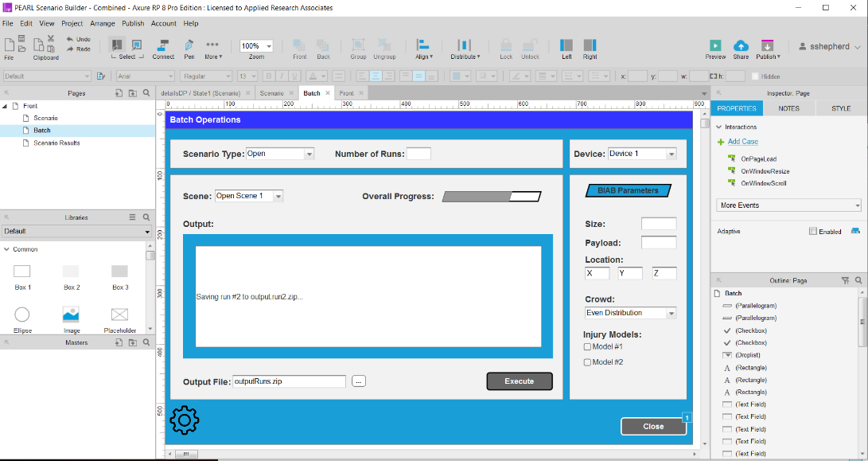Search pages using magnifier icon in Pages panel

[146, 93]
